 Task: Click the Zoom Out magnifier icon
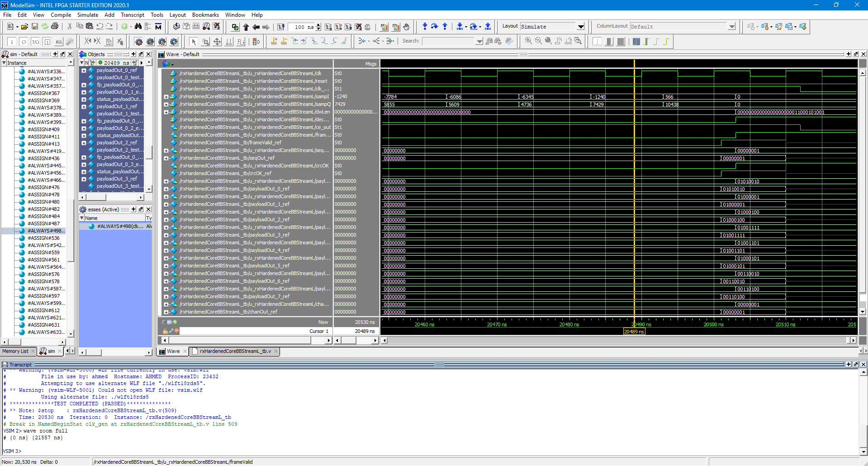click(x=538, y=41)
